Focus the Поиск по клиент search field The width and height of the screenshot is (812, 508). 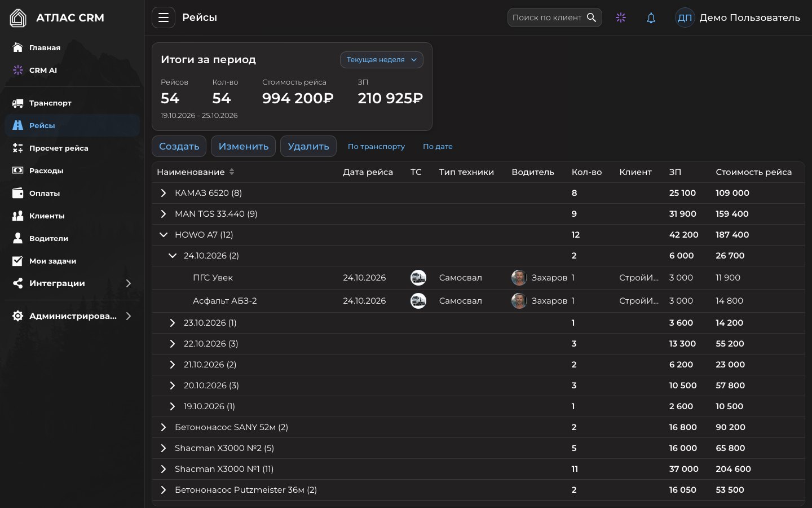pos(547,17)
